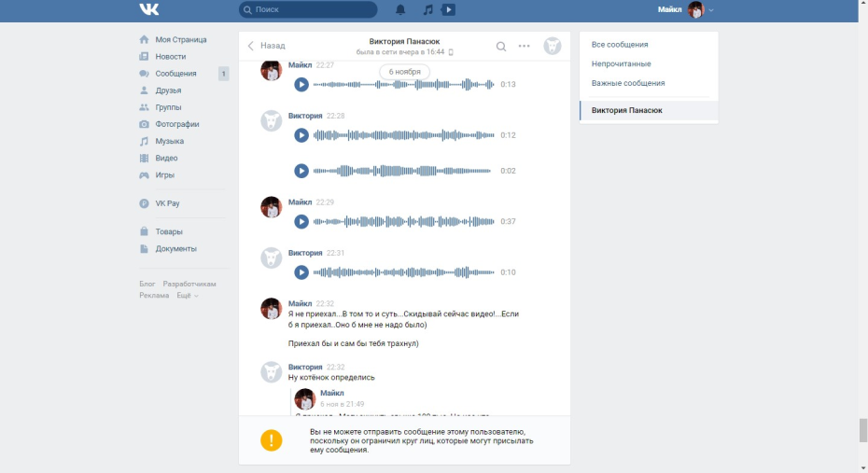Click the 'Назад' back link
The width and height of the screenshot is (868, 473).
coord(267,46)
